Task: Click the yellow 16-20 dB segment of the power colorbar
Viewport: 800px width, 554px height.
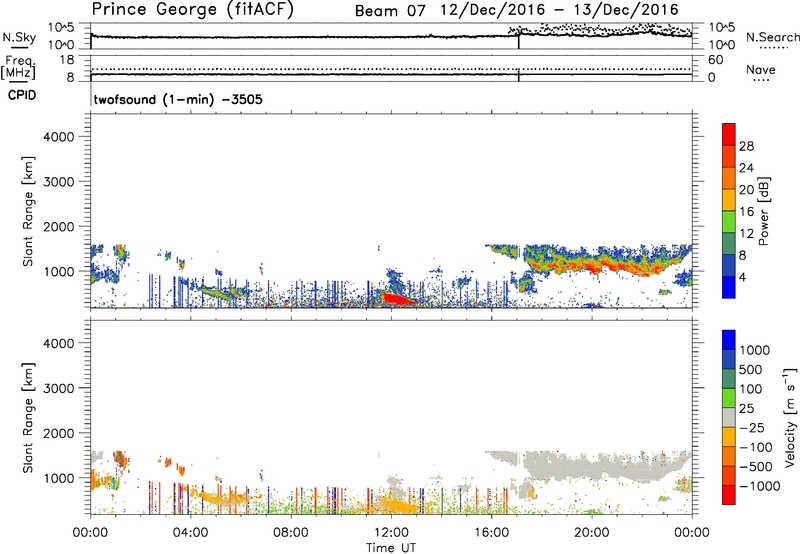Action: (x=729, y=199)
